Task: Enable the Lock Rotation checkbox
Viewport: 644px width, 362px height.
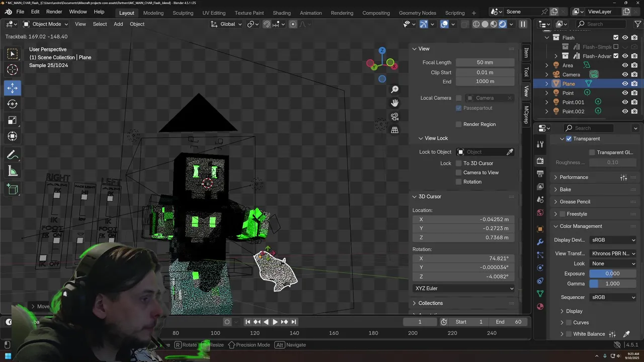Action: 458,182
